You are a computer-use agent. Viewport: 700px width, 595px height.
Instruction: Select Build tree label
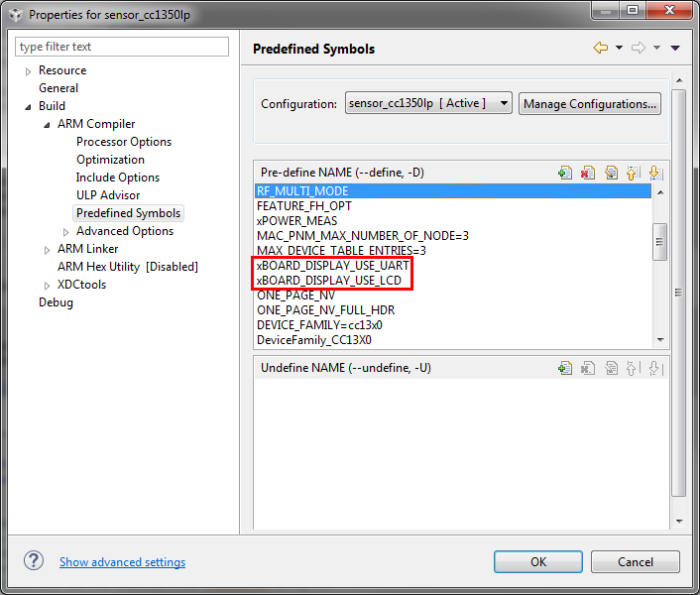(52, 106)
